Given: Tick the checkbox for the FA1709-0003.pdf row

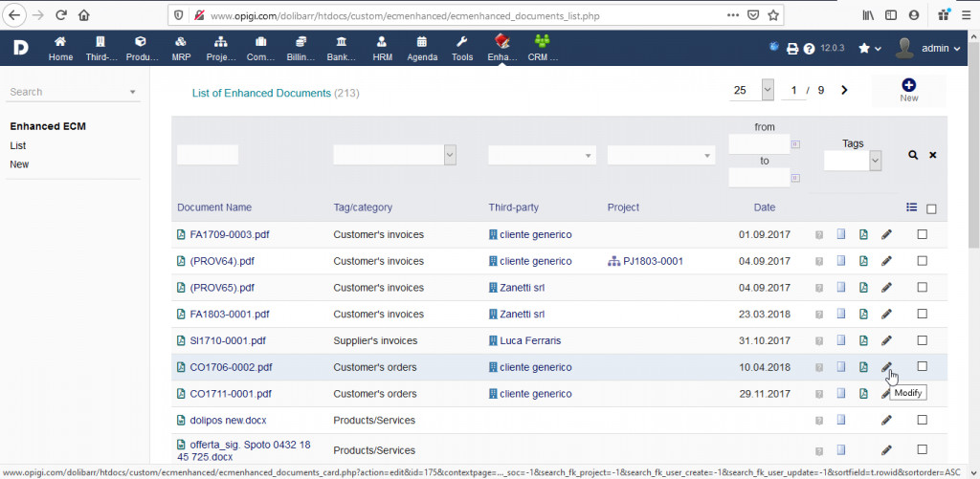Looking at the screenshot, I should pos(923,234).
